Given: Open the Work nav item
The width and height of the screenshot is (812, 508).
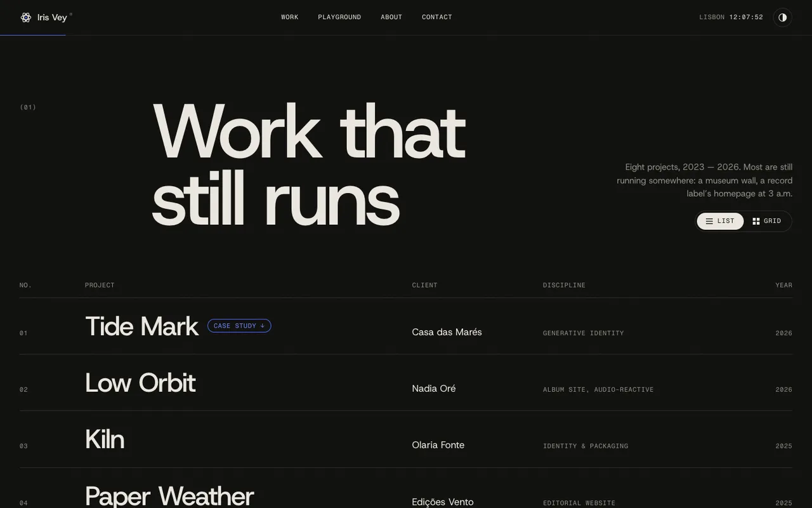Looking at the screenshot, I should 290,17.
